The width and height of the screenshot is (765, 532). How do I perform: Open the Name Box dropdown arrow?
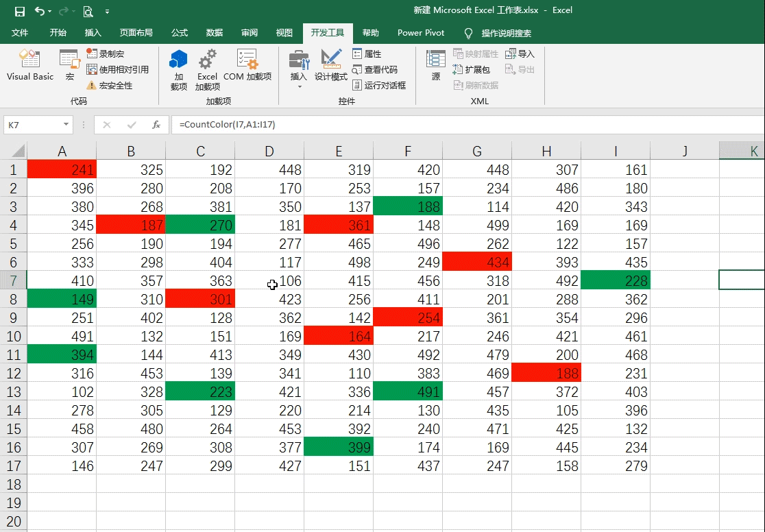tap(66, 125)
